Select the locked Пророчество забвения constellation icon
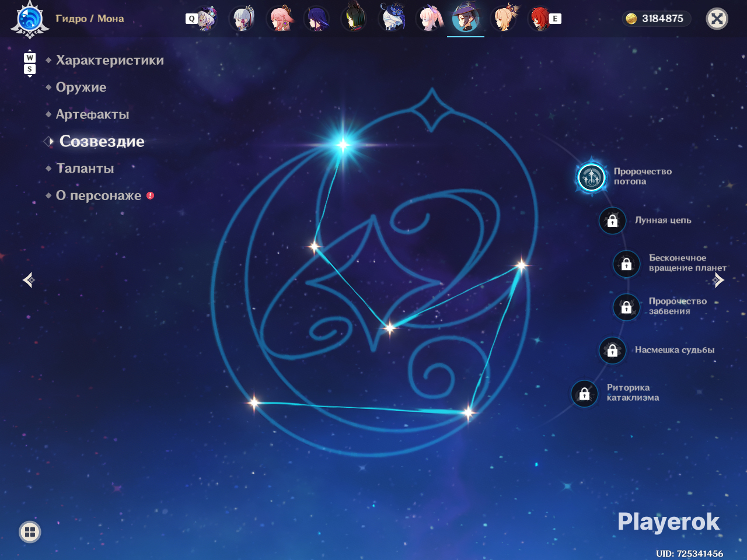 (x=626, y=307)
